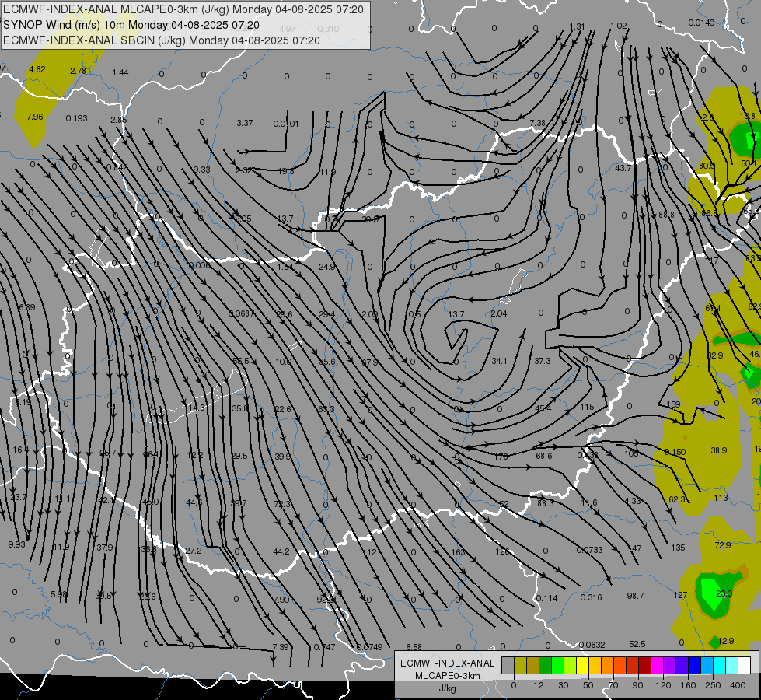Click the J/kg unit label in legend

tap(447, 688)
